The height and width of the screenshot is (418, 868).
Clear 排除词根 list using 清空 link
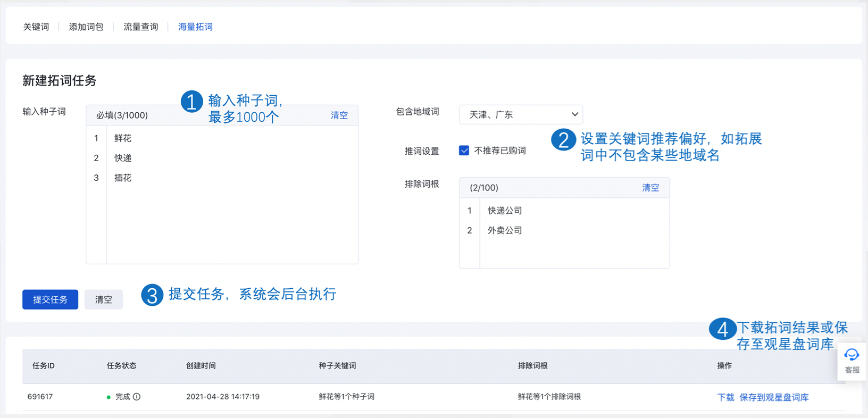click(650, 188)
